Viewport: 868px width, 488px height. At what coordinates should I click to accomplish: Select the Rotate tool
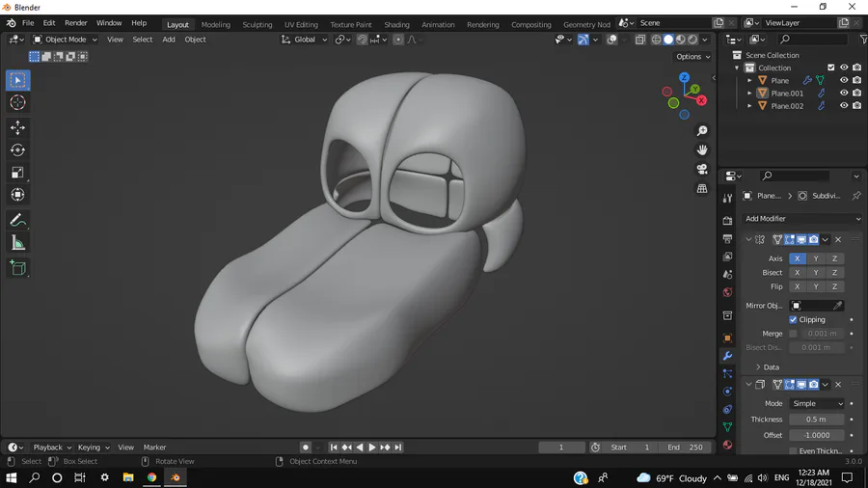coord(17,149)
